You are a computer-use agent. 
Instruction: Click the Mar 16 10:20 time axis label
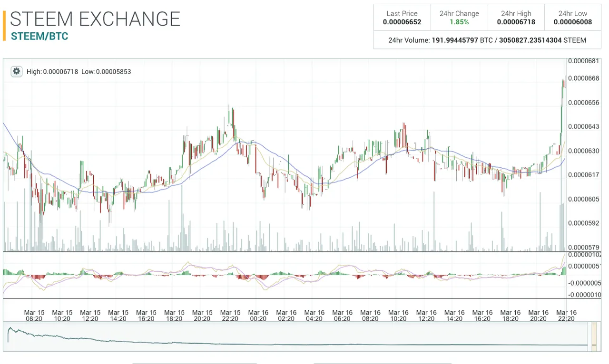pos(398,316)
